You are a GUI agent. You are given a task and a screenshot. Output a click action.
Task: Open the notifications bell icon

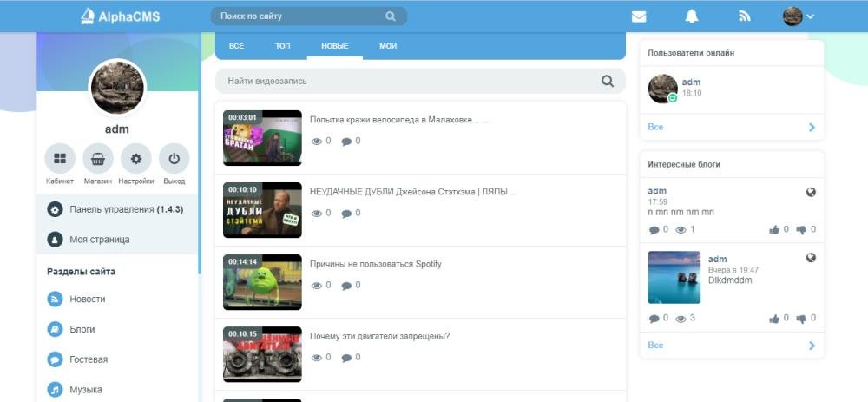692,16
